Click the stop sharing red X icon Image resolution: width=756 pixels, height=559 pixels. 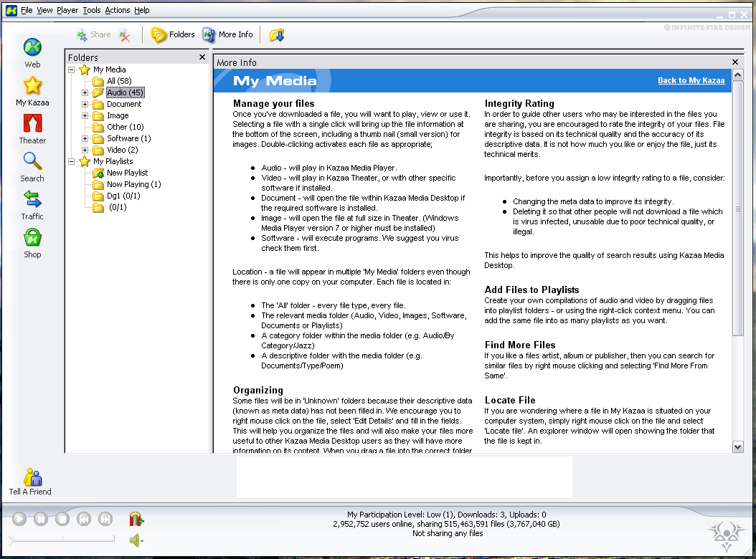click(125, 35)
